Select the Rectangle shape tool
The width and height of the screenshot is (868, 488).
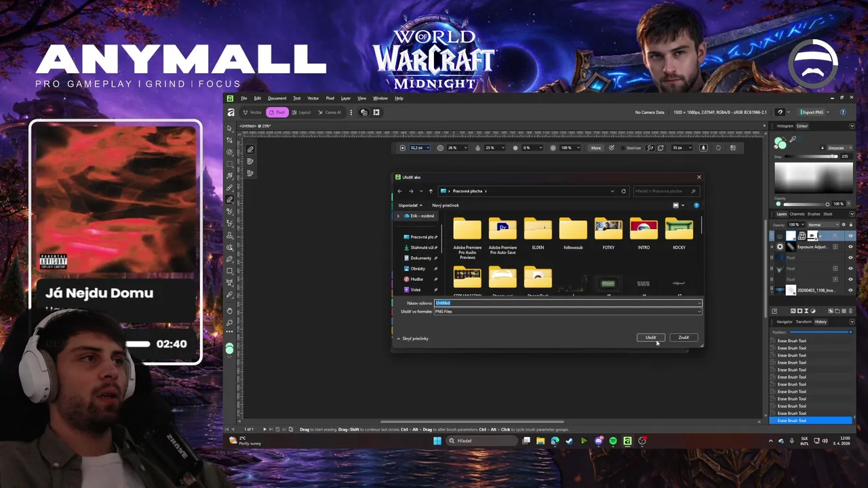point(229,271)
